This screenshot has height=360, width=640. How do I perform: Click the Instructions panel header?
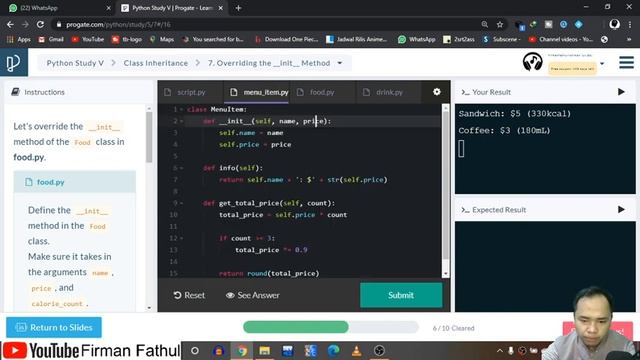[78, 92]
